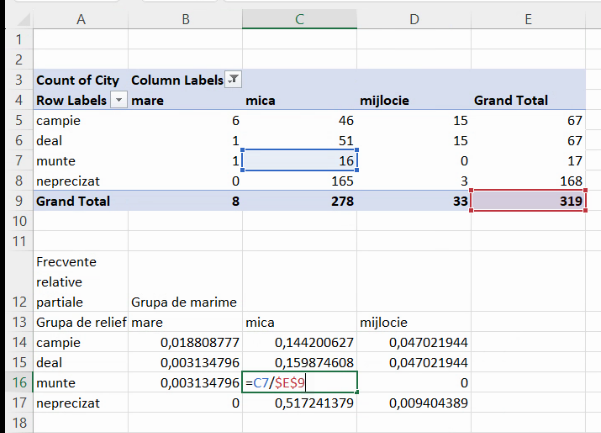Screen dimensions: 601x433
Task: Open the Row Labels filter dropdown
Action: coord(119,101)
